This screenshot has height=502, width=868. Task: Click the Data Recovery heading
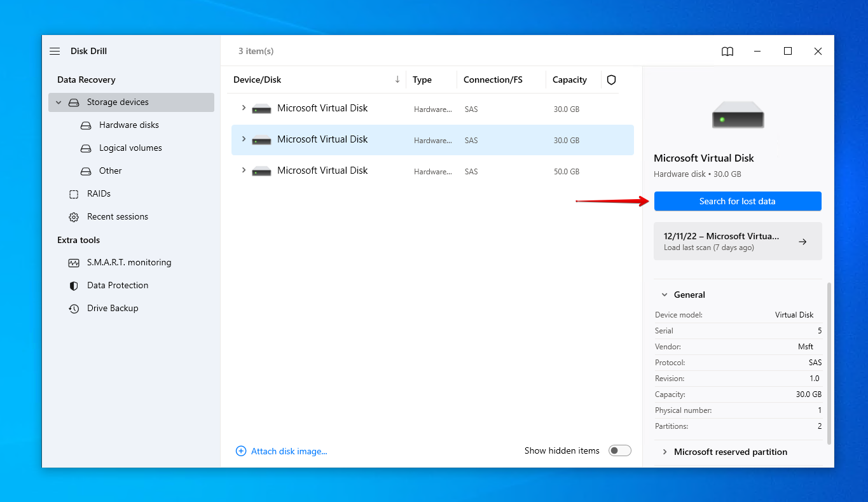click(x=86, y=80)
